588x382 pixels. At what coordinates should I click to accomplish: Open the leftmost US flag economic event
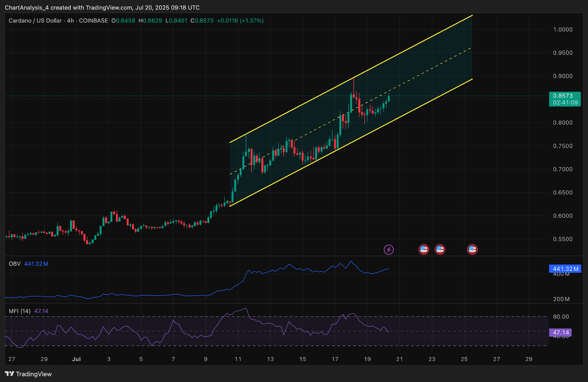pos(424,250)
